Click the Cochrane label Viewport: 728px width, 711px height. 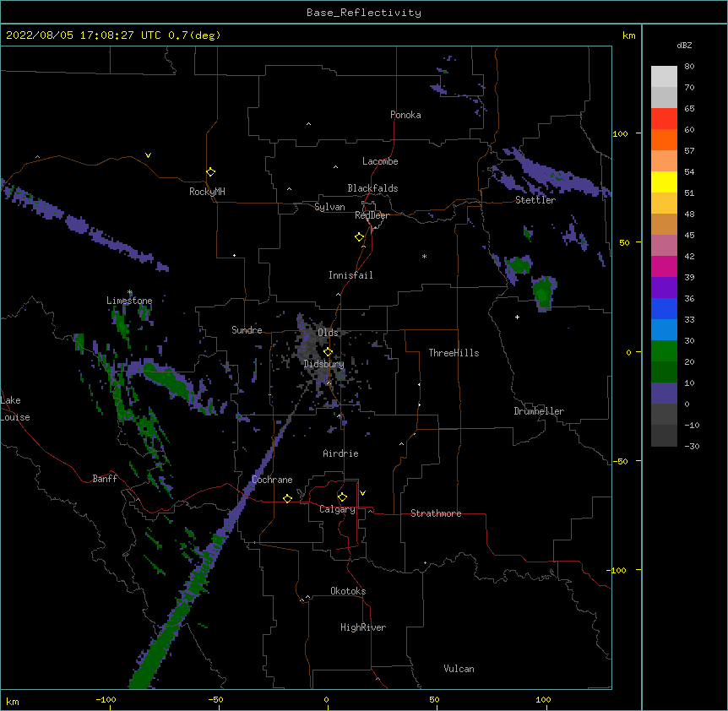coord(272,480)
